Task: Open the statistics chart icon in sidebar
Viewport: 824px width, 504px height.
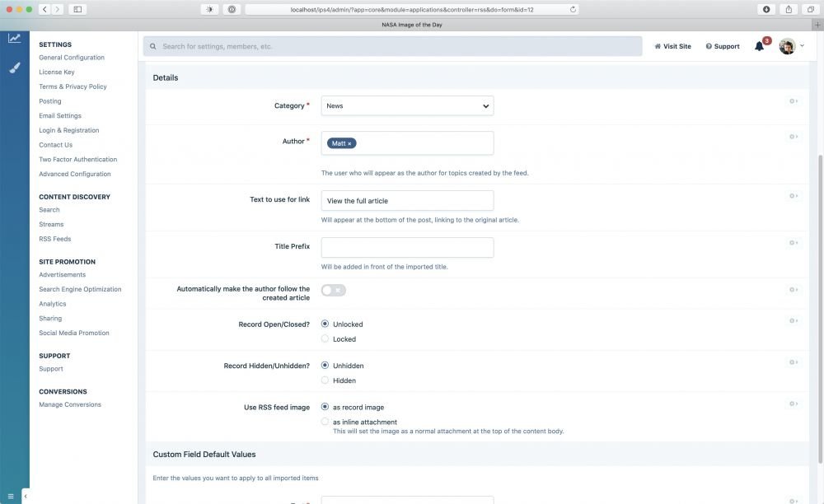Action: pos(15,39)
